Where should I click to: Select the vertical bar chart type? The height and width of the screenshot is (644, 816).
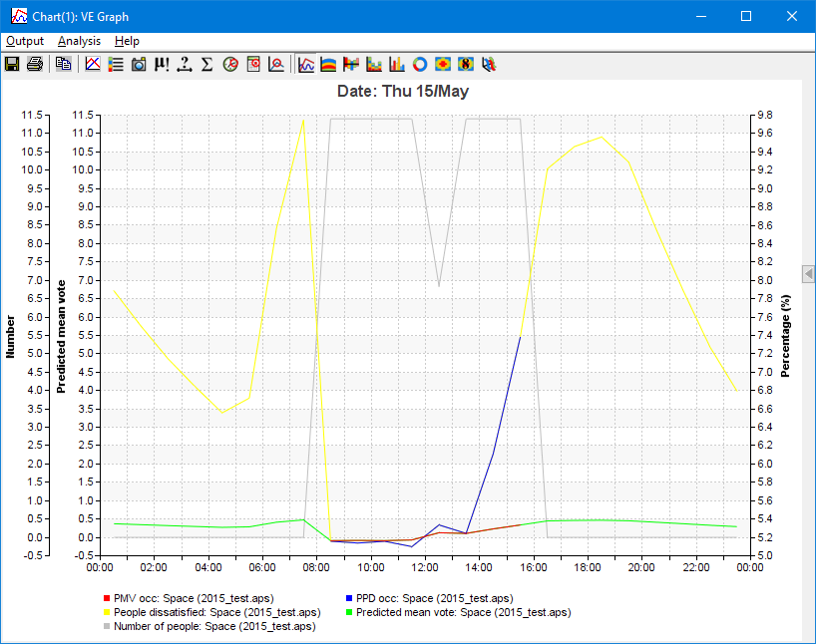397,64
